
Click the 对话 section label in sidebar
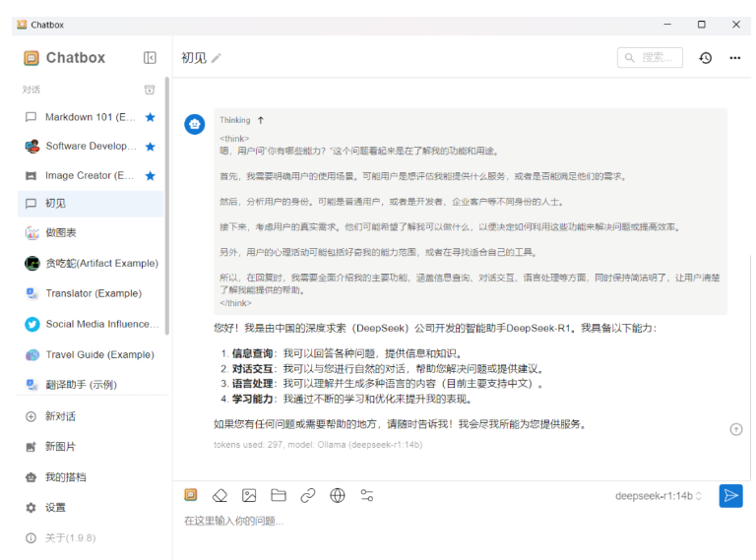tap(31, 91)
